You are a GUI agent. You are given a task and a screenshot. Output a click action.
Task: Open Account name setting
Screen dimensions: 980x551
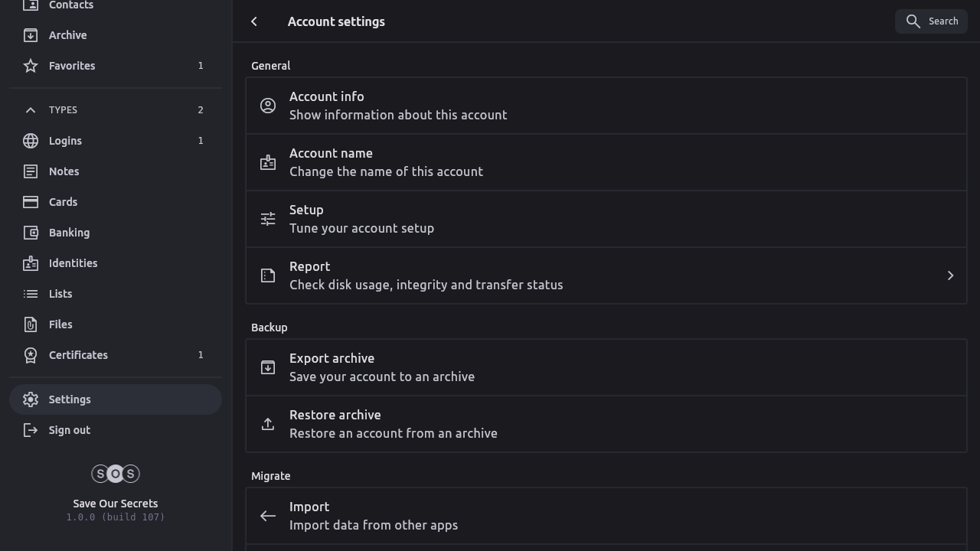(x=606, y=162)
